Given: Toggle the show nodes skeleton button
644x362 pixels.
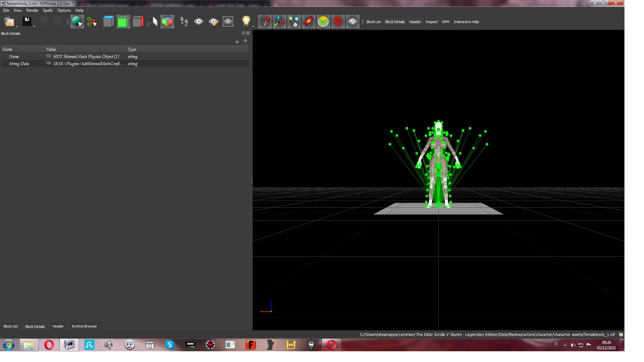Looking at the screenshot, I should click(294, 22).
